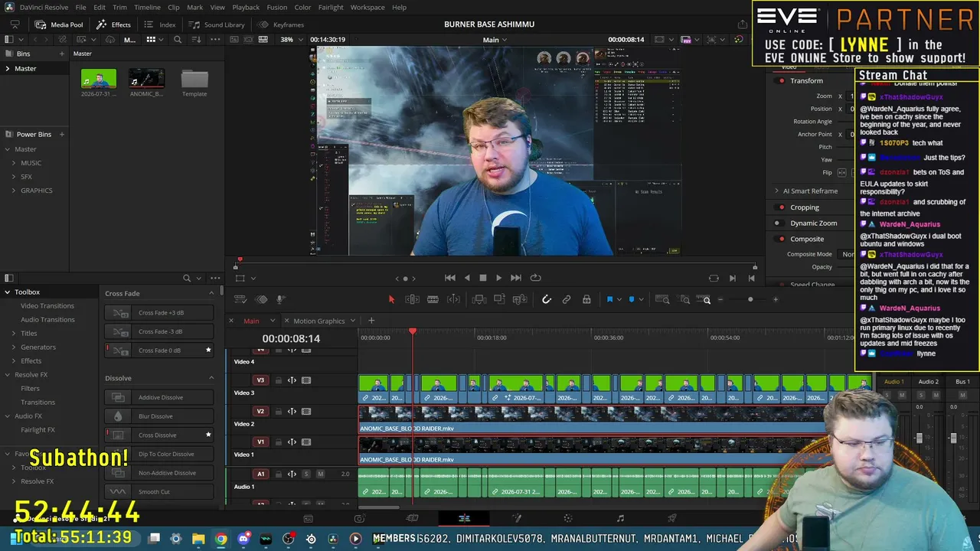Open the Keyframes panel
Image resolution: width=980 pixels, height=551 pixels.
(281, 24)
